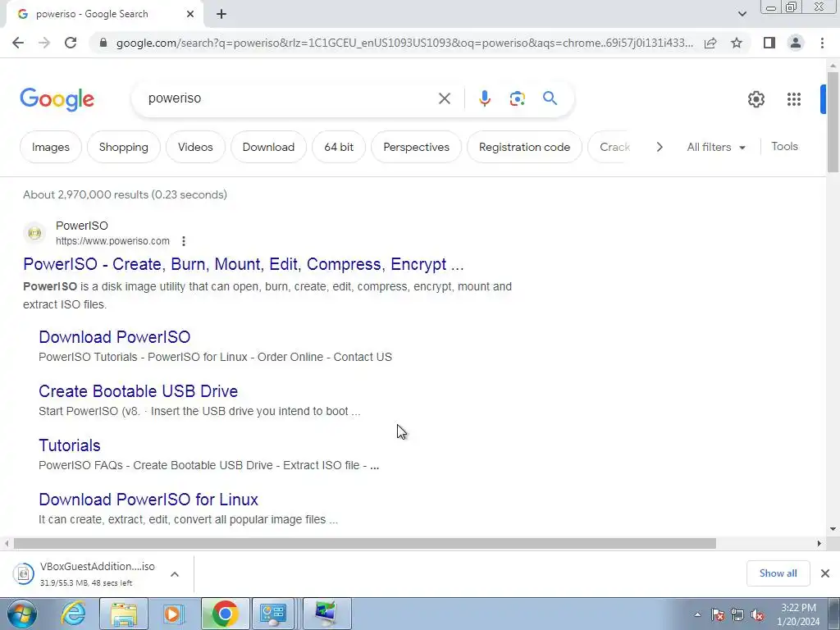
Task: Open the browser side panel icon
Action: [769, 43]
